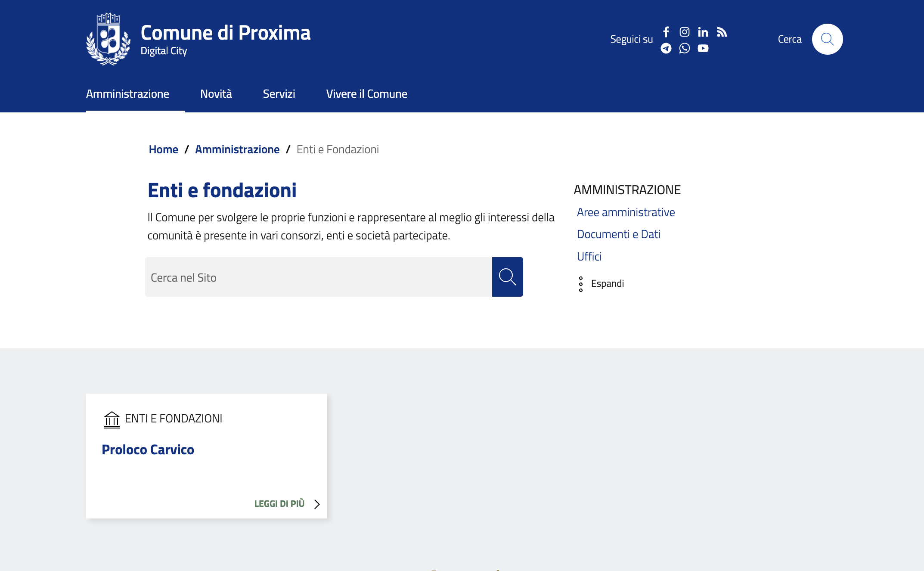Open the WhatsApp contact icon

coord(685,48)
